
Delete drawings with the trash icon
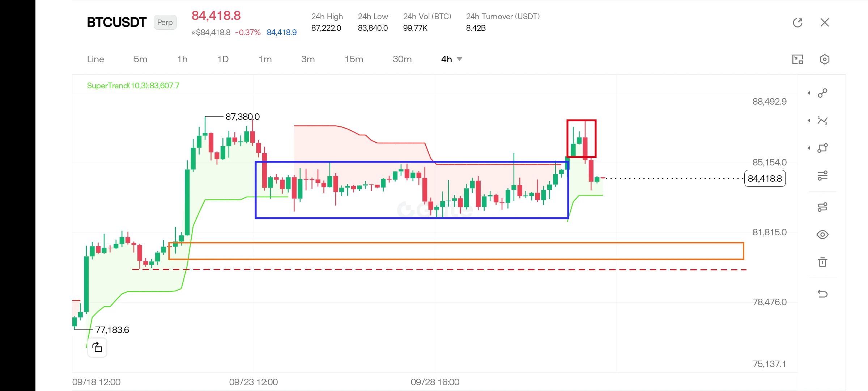click(x=822, y=262)
